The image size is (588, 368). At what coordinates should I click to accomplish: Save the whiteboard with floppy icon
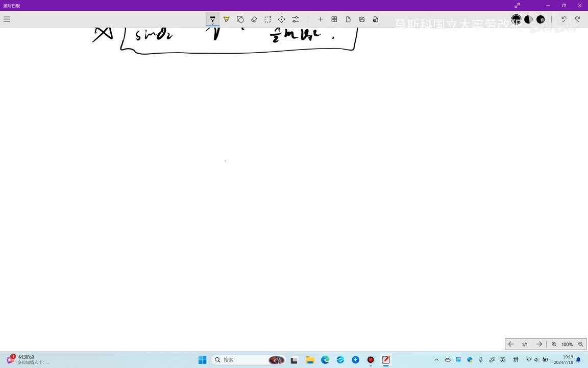click(x=362, y=19)
